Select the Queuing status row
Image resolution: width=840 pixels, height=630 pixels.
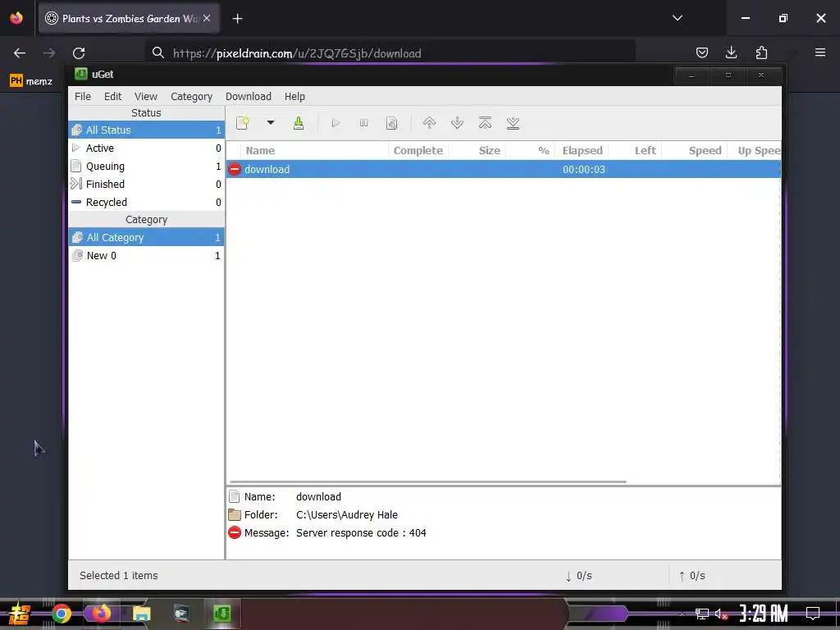tap(146, 166)
